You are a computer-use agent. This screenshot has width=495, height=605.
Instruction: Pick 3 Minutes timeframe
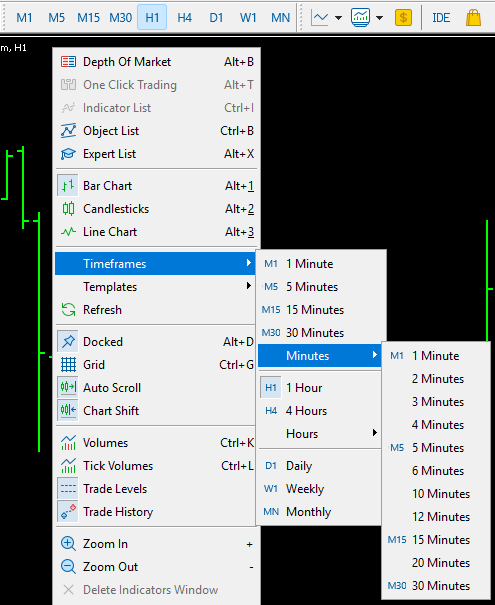(436, 402)
